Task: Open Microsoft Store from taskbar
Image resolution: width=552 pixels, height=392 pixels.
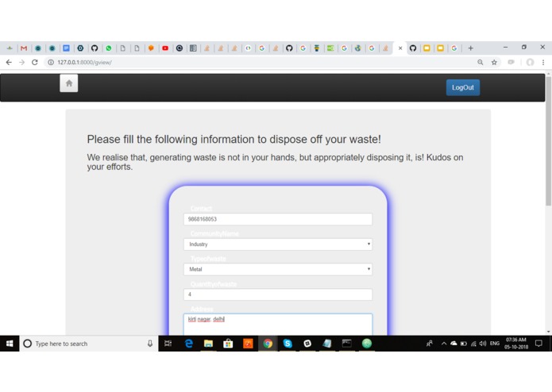Action: [228, 344]
